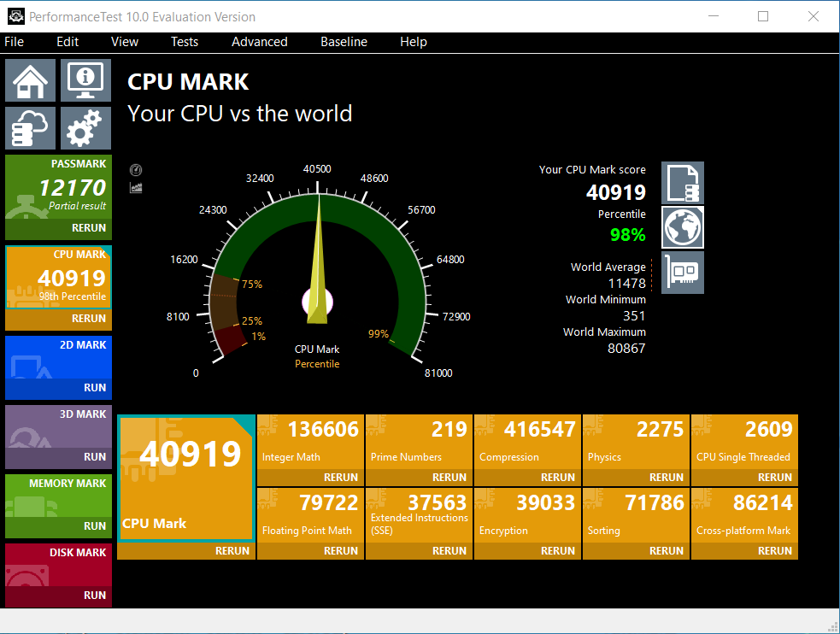The height and width of the screenshot is (634, 840).
Task: Open the File menu
Action: point(14,42)
